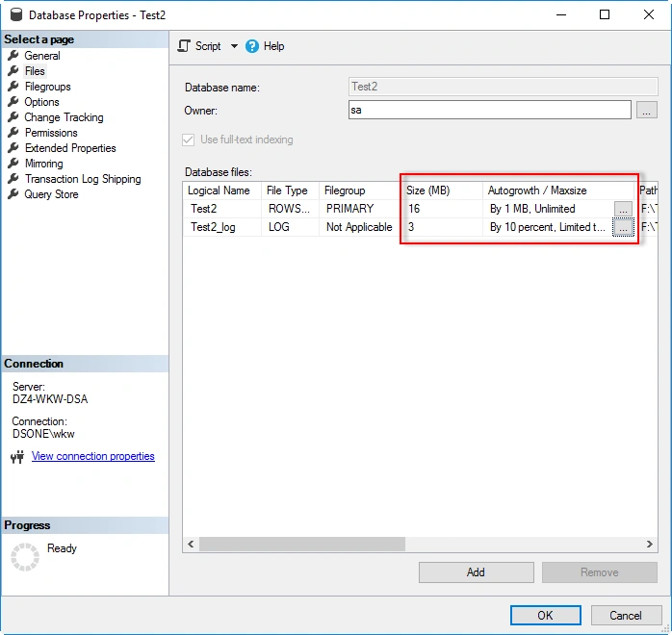672x635 pixels.
Task: Click the horizontal scrollbar left arrow
Action: (191, 544)
